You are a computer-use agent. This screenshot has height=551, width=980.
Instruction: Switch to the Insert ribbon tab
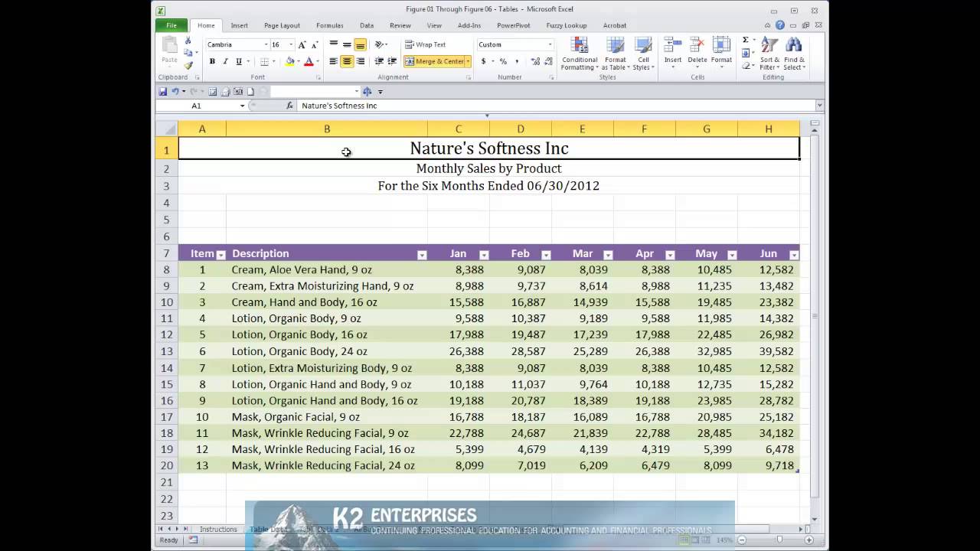tap(239, 25)
